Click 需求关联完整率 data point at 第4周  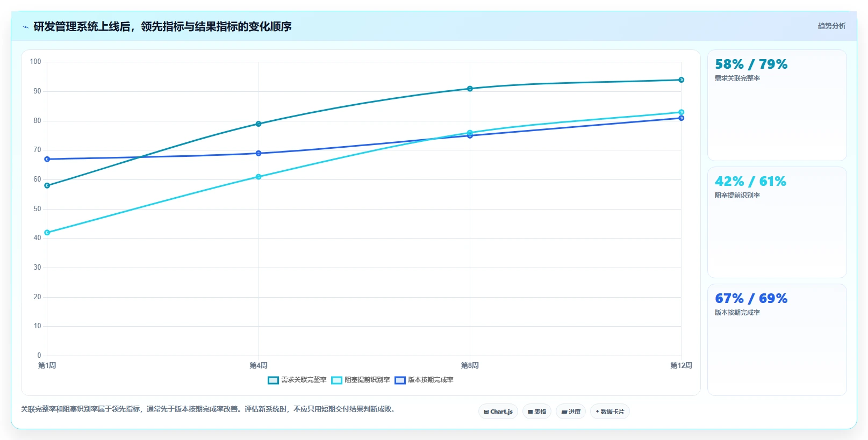pos(259,124)
